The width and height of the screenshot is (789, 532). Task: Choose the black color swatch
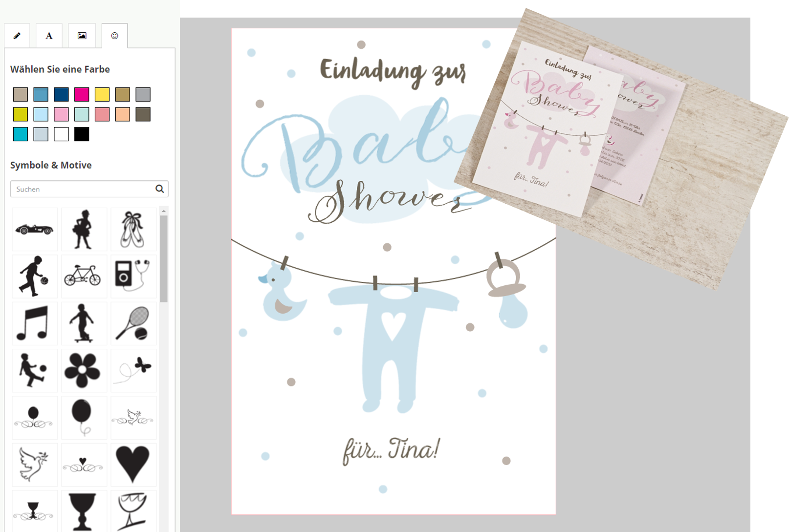(x=82, y=134)
